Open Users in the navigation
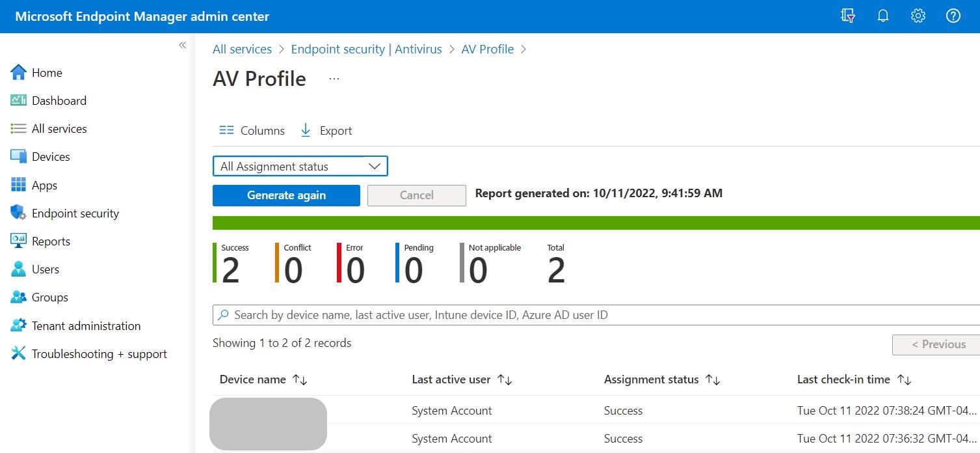Viewport: 980px width, 453px height. [x=46, y=269]
